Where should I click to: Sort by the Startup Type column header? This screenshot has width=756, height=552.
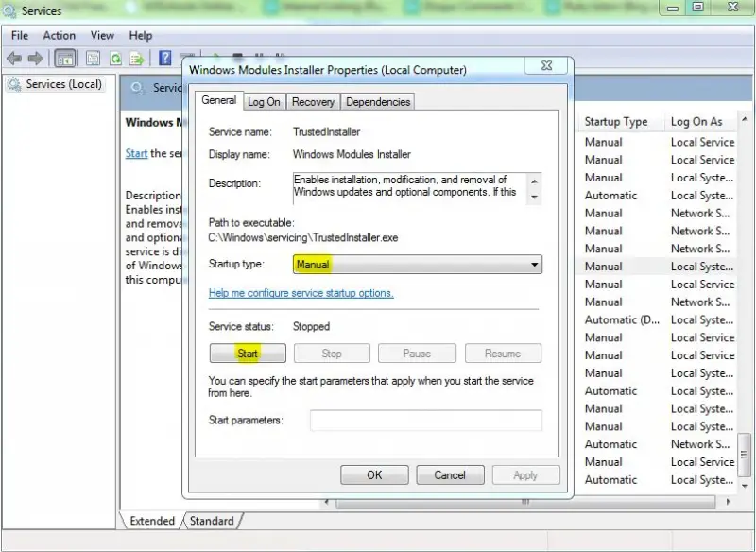616,122
